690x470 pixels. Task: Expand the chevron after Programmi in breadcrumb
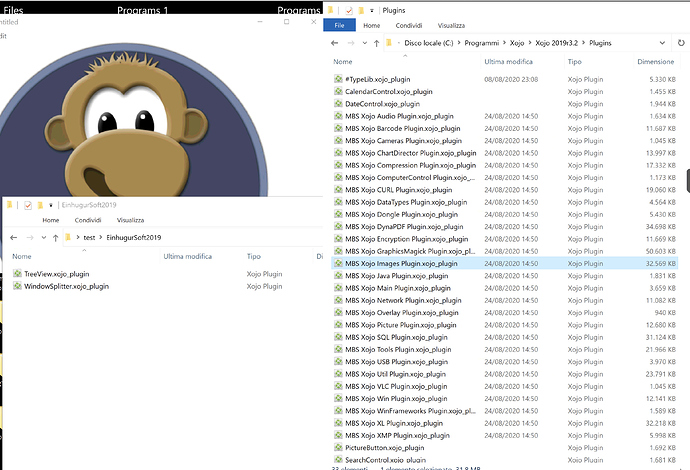click(505, 43)
